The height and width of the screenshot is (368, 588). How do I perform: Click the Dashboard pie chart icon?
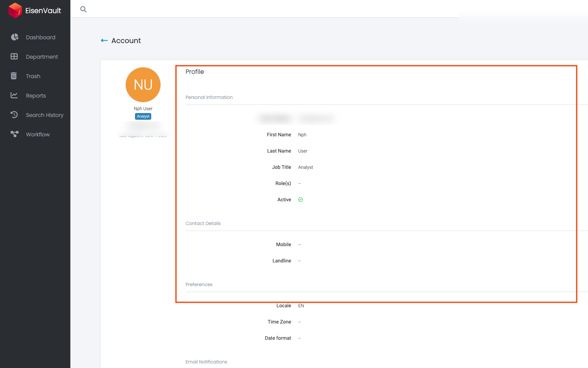(14, 37)
